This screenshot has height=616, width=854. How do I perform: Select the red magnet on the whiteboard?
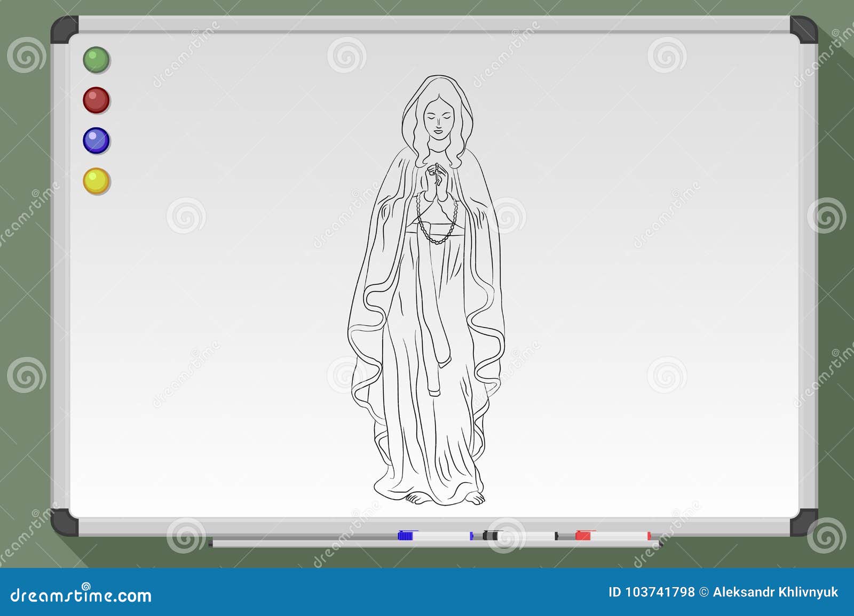pos(97,99)
